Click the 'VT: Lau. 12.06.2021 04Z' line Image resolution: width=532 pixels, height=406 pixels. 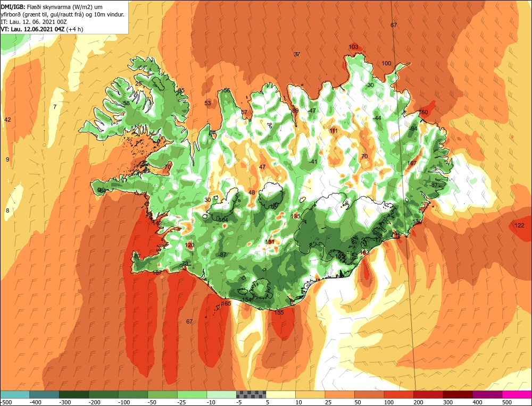click(32, 29)
